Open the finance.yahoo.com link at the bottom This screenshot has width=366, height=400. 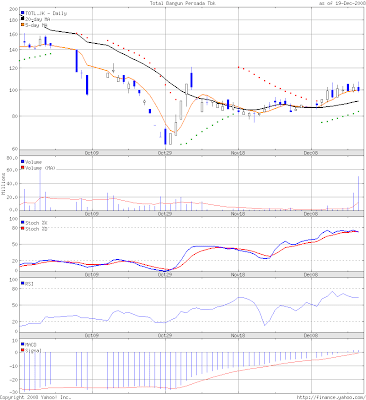331,397
